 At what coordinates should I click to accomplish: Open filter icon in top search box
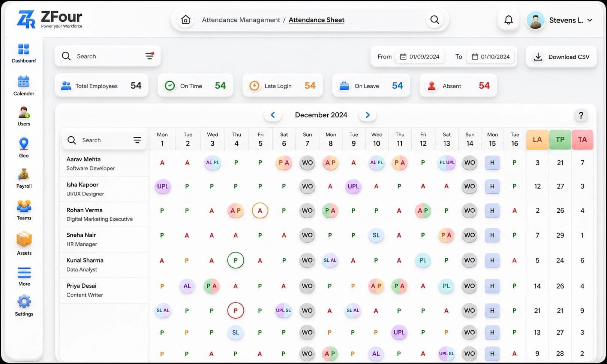[150, 56]
